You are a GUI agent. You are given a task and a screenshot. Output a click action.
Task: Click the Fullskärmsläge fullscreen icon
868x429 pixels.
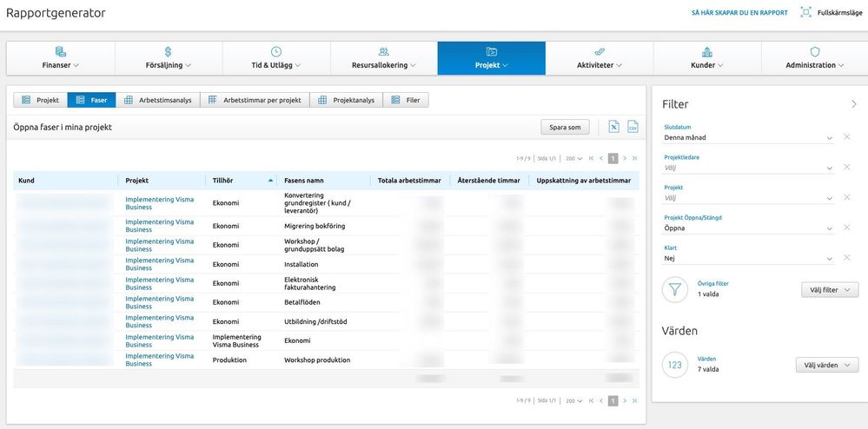pos(806,12)
